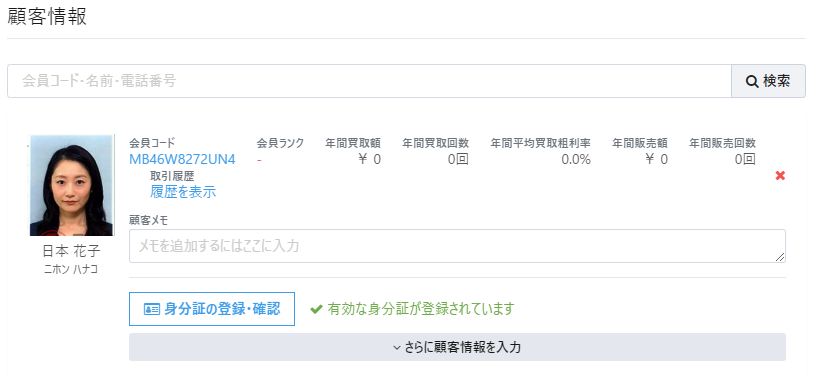Image resolution: width=817 pixels, height=376 pixels.
Task: Click the ID card icon on 身分証 button
Action: click(152, 309)
